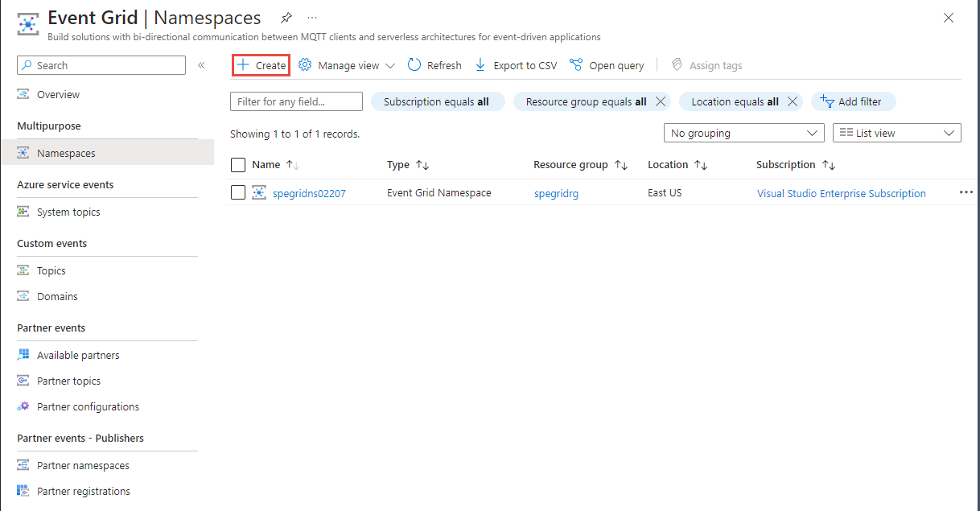980x511 pixels.
Task: Click the Open query icon
Action: [x=575, y=65]
